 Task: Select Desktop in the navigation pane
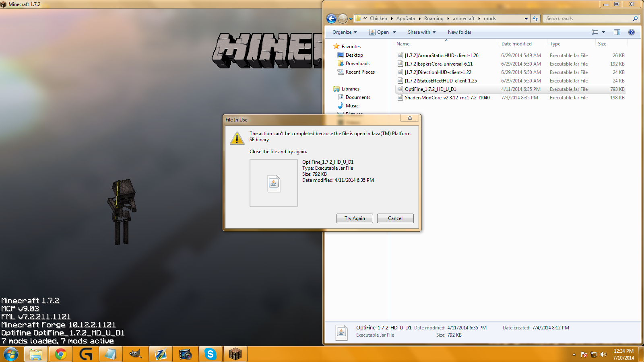354,55
